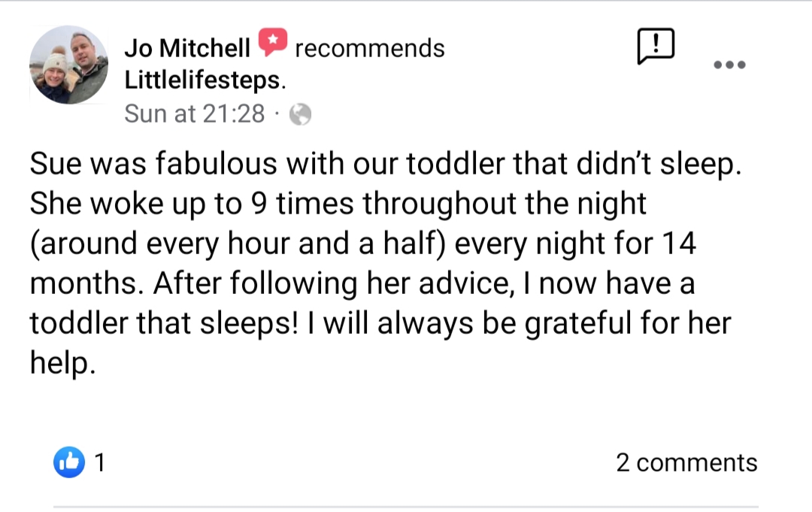Click the exclamation speech bubble report icon

tap(656, 47)
